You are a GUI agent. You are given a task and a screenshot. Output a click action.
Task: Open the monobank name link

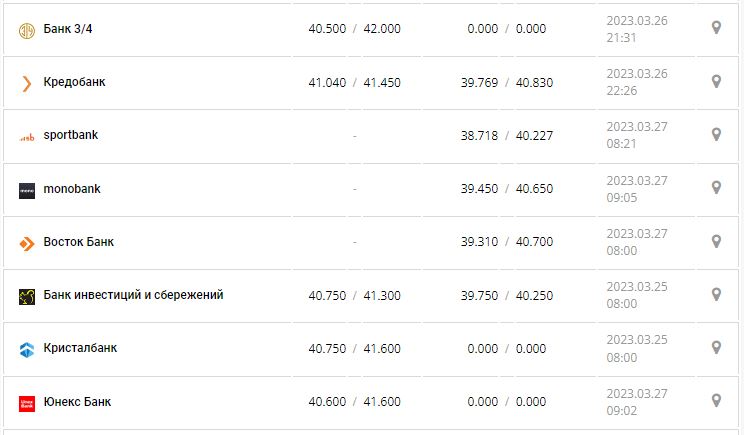72,189
